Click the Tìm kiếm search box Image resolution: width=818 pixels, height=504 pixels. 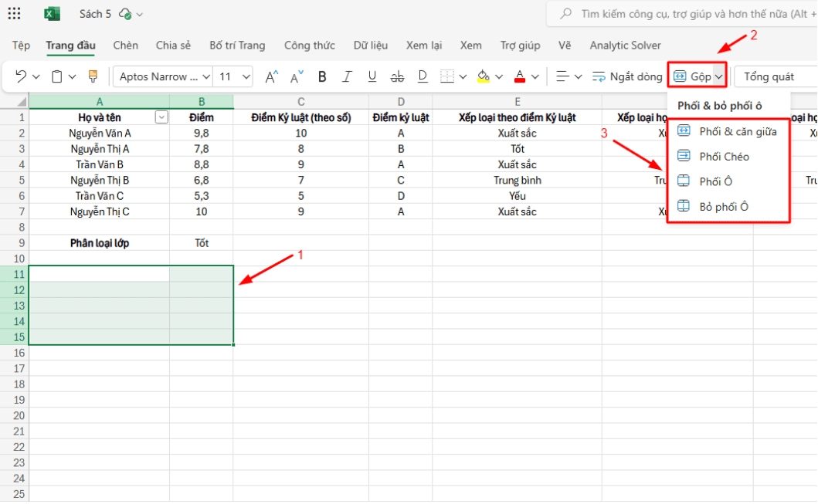pyautogui.click(x=684, y=14)
